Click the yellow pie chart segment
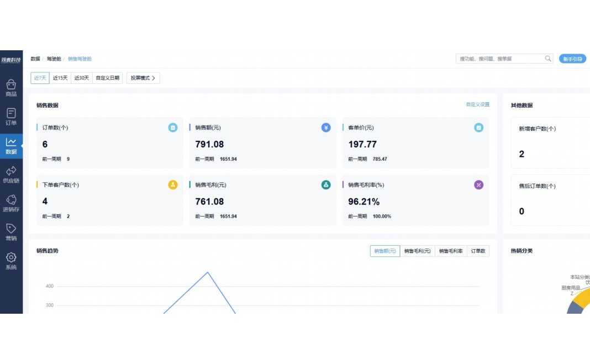The width and height of the screenshot is (590, 364). pyautogui.click(x=582, y=299)
